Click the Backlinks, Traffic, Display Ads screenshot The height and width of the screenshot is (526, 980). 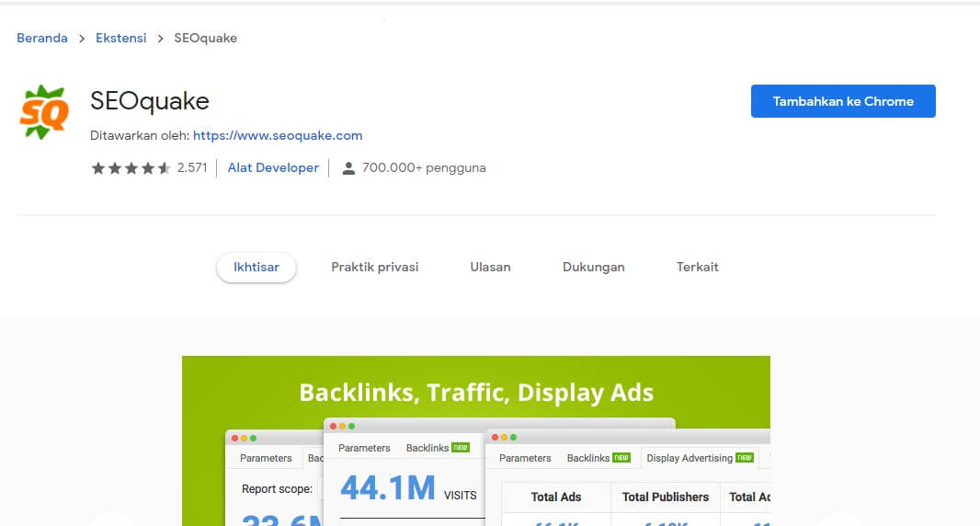(x=475, y=441)
